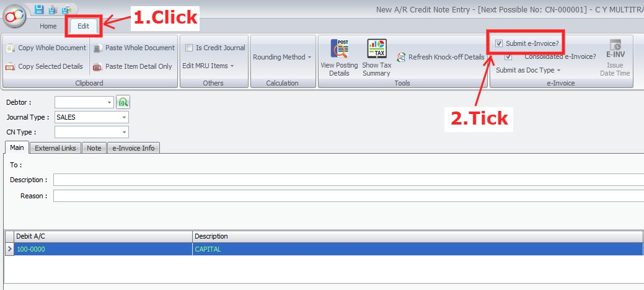
Task: Show Tax Summary
Action: pyautogui.click(x=376, y=57)
